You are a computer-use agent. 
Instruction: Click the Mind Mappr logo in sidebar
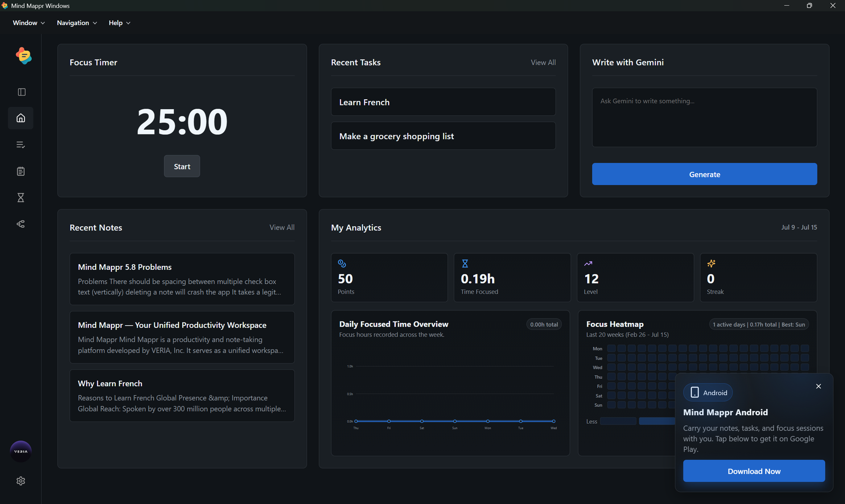tap(24, 55)
